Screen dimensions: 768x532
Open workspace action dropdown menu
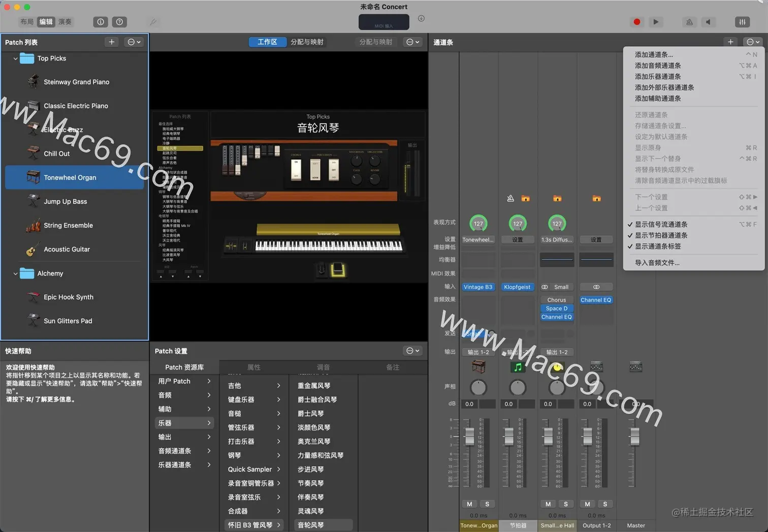pyautogui.click(x=412, y=42)
